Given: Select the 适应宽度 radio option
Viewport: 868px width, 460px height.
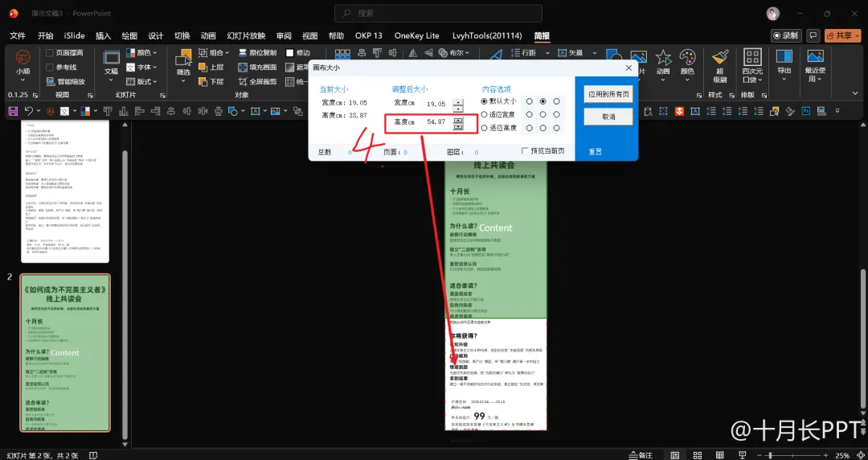Looking at the screenshot, I should (x=485, y=115).
